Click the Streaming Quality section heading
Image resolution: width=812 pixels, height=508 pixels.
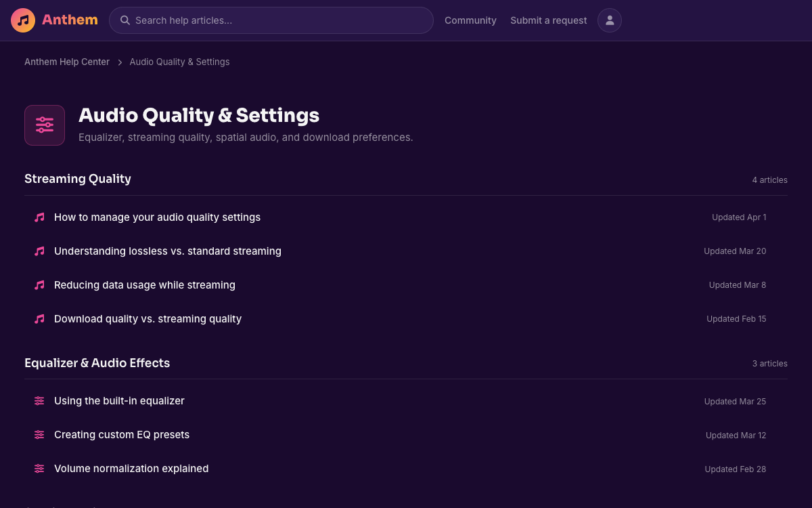(78, 179)
